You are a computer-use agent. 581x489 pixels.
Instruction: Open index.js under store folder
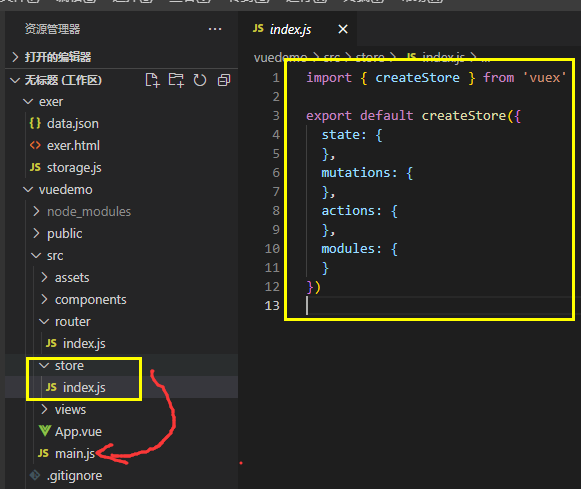point(84,387)
